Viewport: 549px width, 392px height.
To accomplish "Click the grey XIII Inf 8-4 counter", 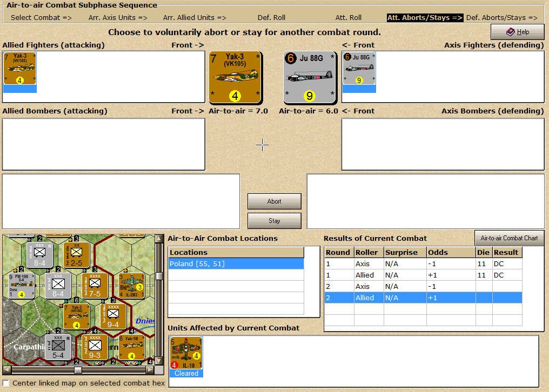I will pyautogui.click(x=58, y=286).
